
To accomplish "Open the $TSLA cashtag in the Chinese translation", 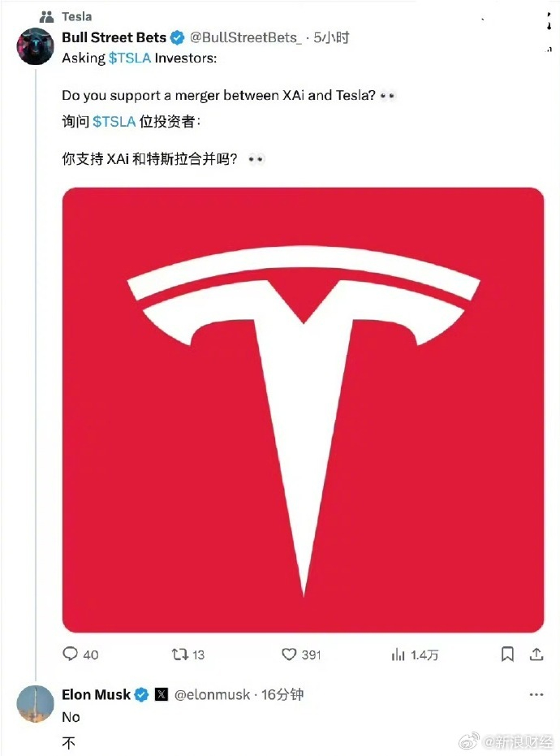I will click(x=115, y=121).
